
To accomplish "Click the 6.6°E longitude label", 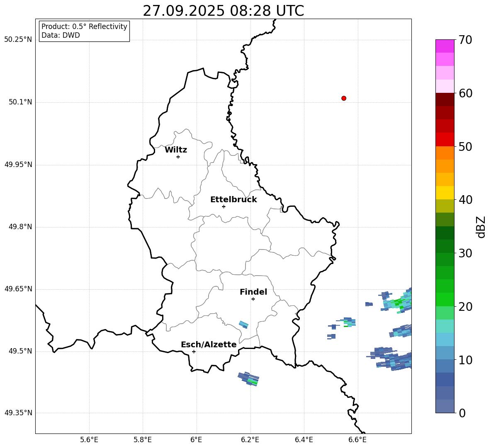I will pos(357,440).
